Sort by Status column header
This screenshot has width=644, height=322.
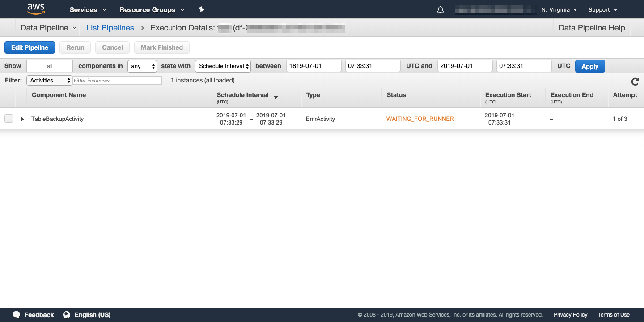tap(396, 95)
